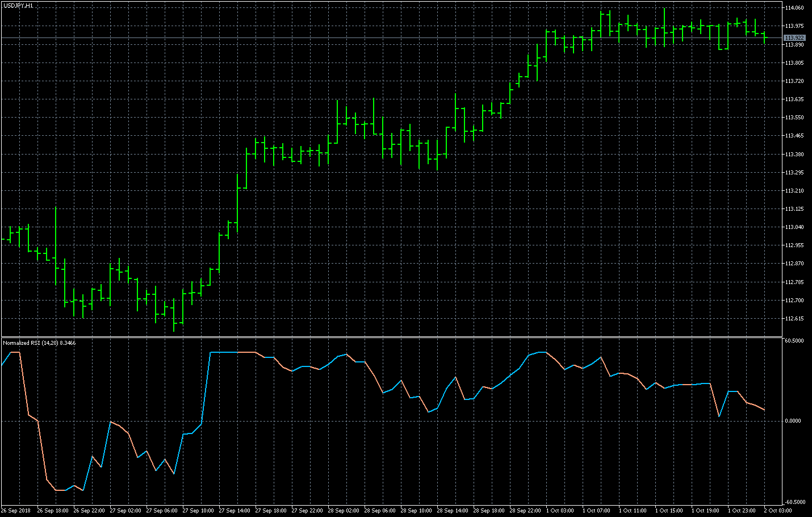
Task: Click the 28 Sep 02:00 time label
Action: point(344,511)
